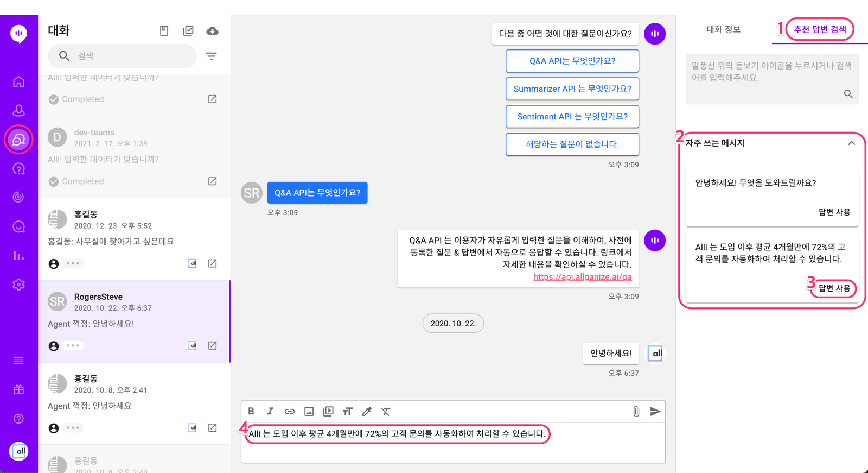
Task: Switch to the 대화 정보 tab
Action: [723, 29]
